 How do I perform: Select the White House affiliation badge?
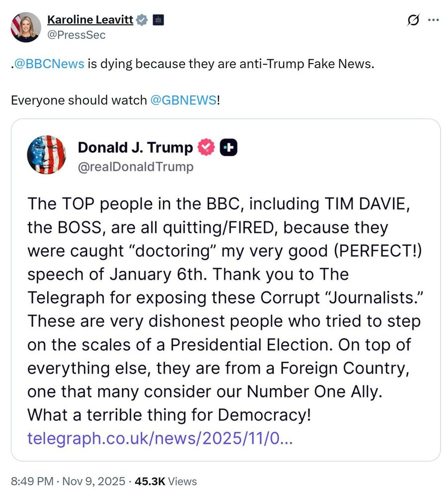pyautogui.click(x=157, y=19)
